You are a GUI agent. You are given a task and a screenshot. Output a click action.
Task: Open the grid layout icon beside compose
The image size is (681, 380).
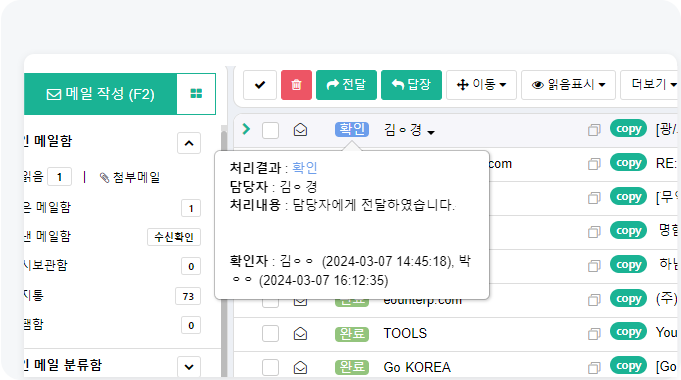coord(196,94)
